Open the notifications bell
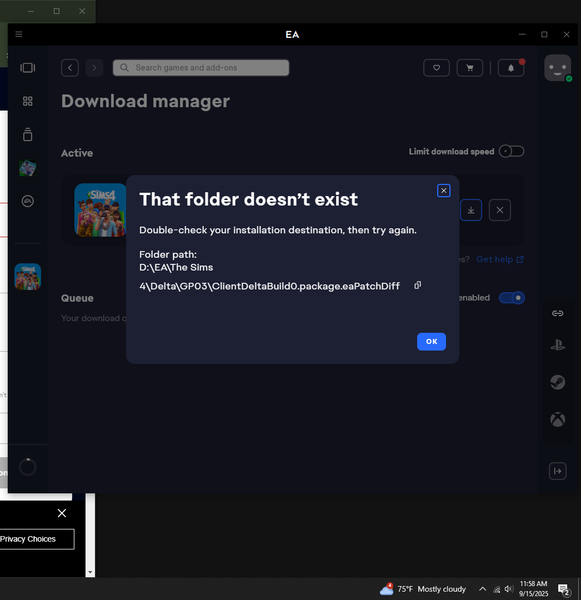The height and width of the screenshot is (600, 581). point(511,68)
